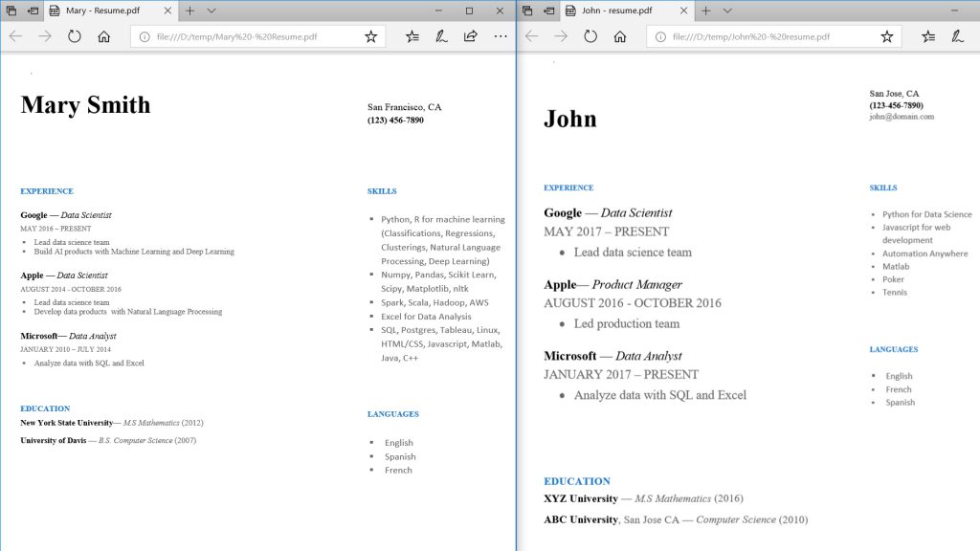Image resolution: width=980 pixels, height=551 pixels.
Task: Open the favorites hub in John window
Action: (x=928, y=37)
